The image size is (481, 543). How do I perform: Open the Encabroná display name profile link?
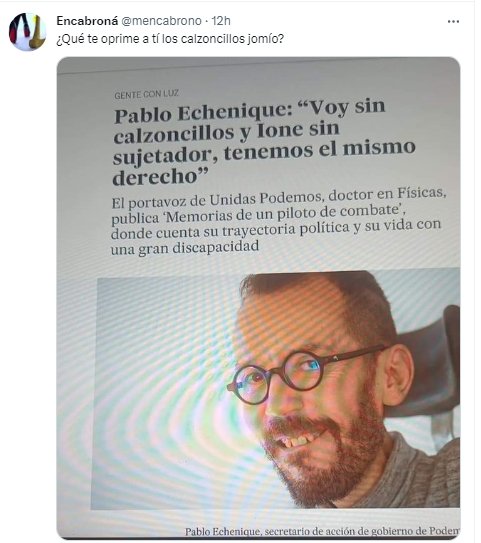click(87, 21)
